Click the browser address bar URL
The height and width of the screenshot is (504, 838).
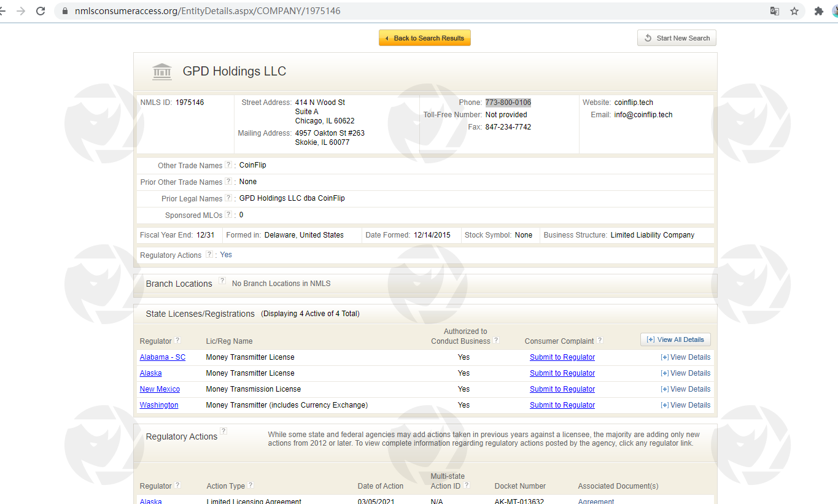tap(208, 11)
